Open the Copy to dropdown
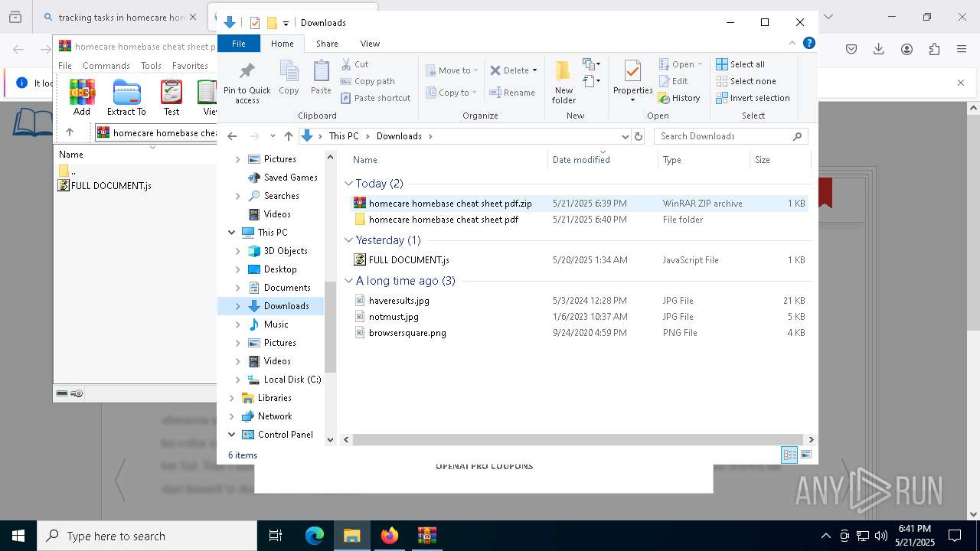Screen dimensions: 980x551 (451, 93)
